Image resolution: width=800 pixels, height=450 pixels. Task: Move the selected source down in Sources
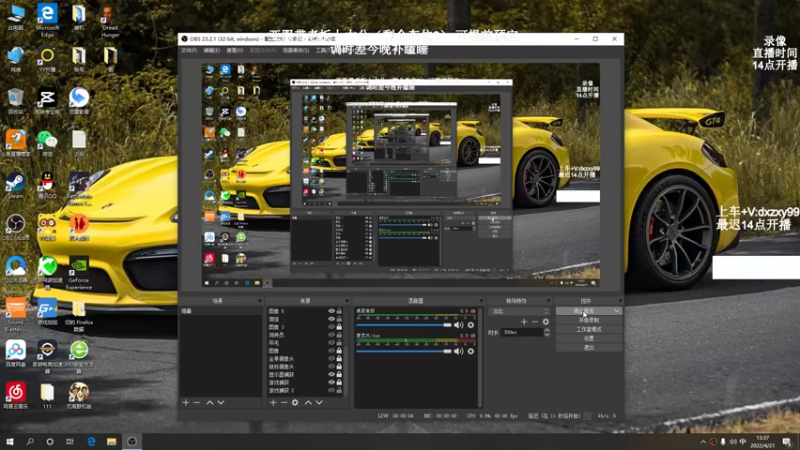tap(319, 403)
